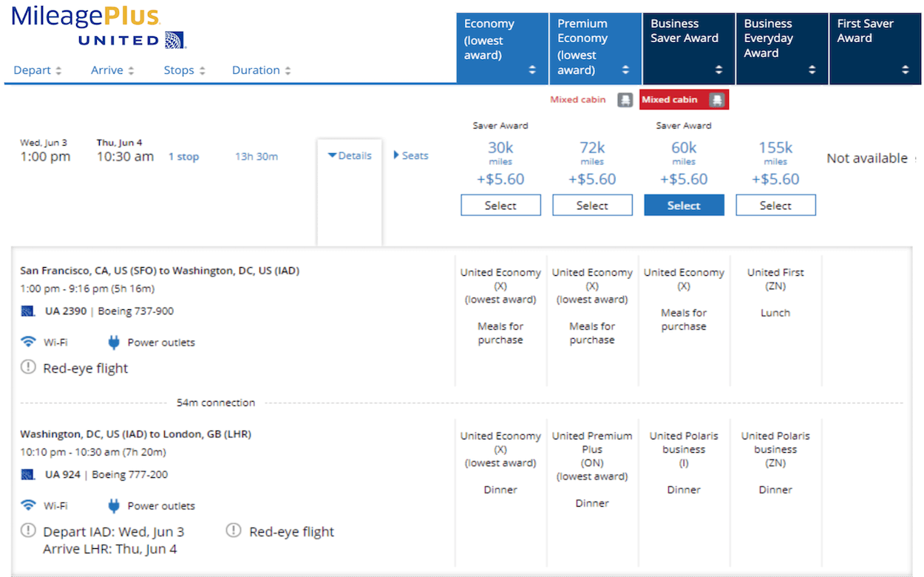Select the 155k miles Business Everyday award

[775, 205]
